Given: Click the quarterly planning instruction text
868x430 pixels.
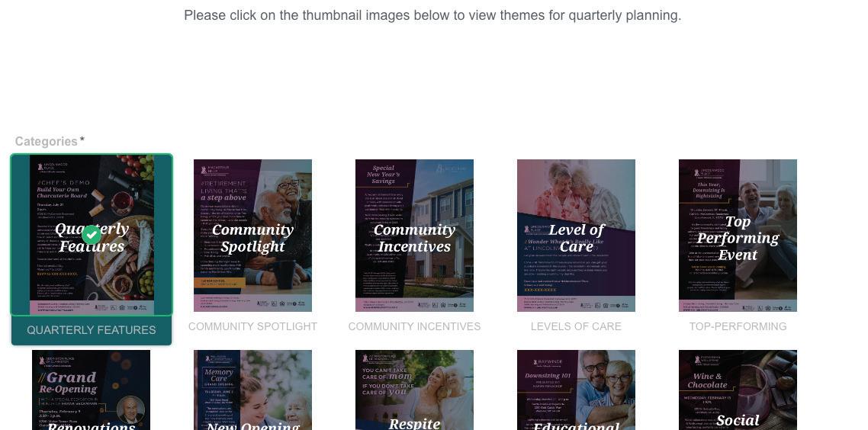Looking at the screenshot, I should 432,15.
